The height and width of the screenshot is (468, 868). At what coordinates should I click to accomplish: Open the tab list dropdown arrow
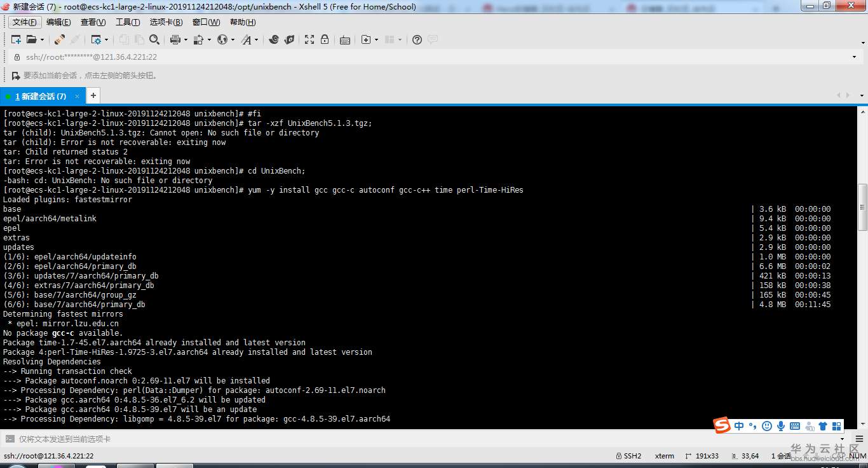862,95
